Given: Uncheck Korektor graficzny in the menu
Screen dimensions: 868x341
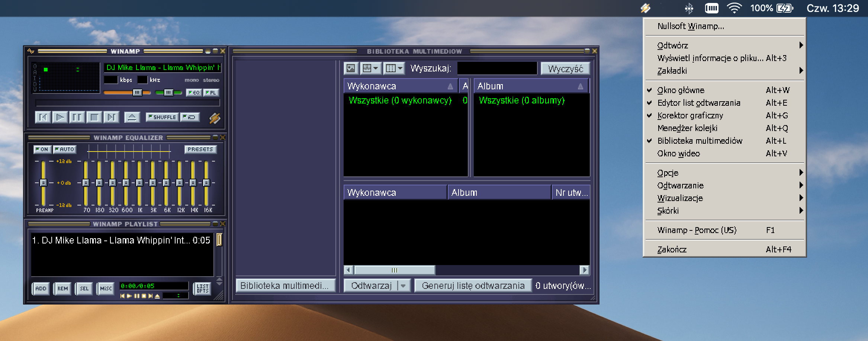Looking at the screenshot, I should (692, 115).
